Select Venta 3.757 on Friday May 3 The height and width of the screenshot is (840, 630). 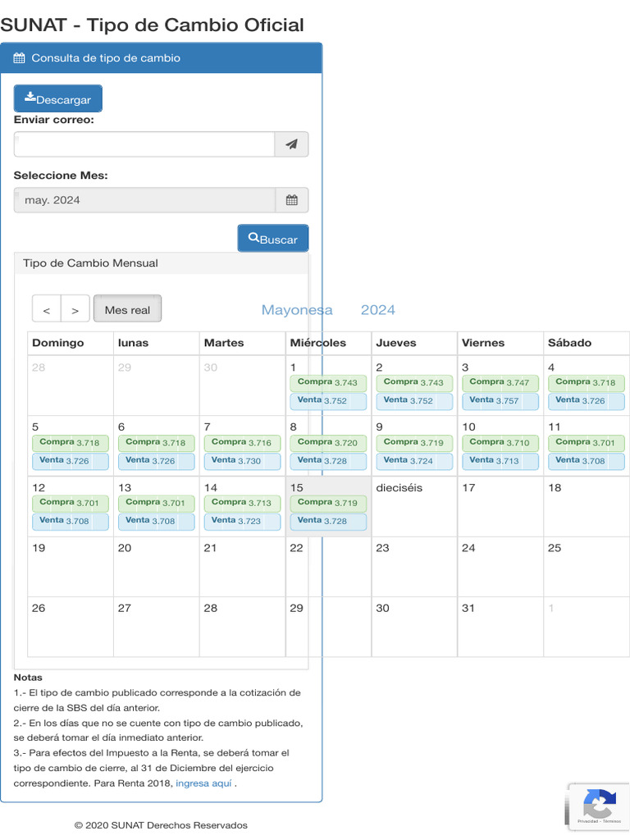(500, 400)
